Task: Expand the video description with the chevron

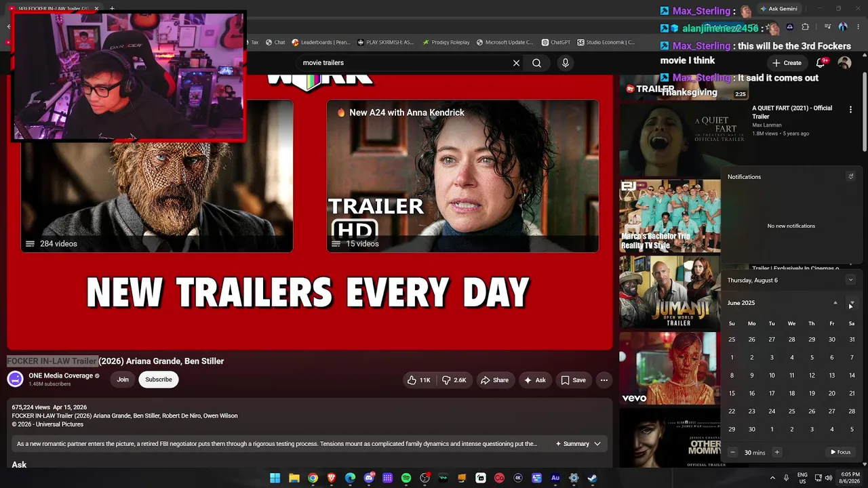Action: 597,444
